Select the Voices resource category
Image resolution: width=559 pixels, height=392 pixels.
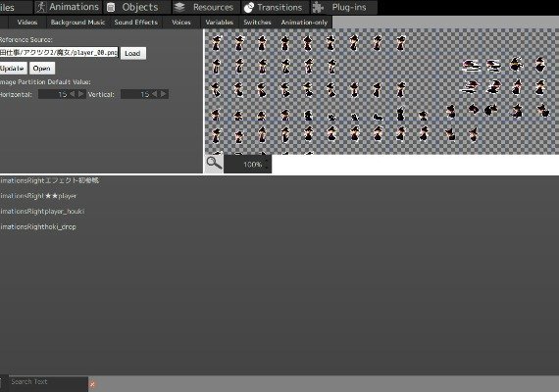point(181,23)
